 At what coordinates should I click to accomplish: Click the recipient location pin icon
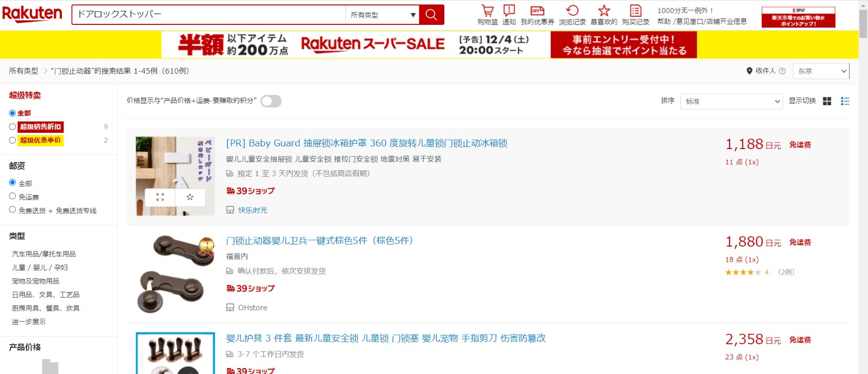749,71
